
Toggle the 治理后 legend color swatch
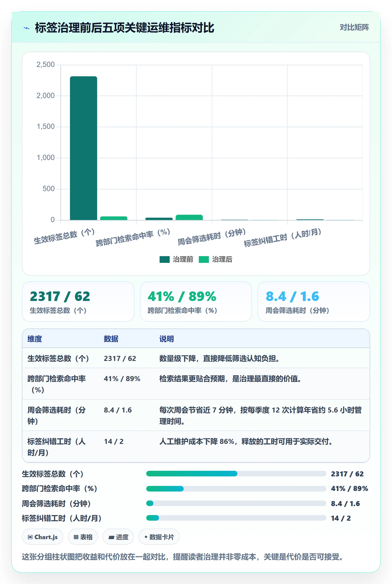coord(204,259)
